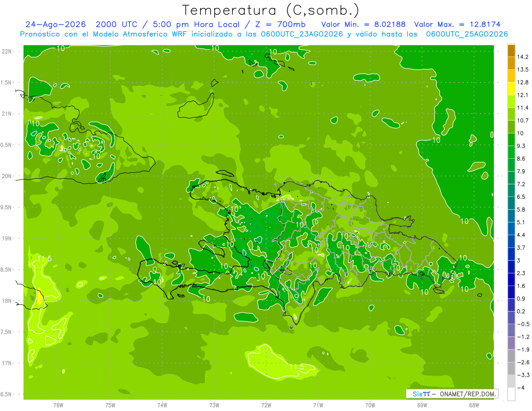Click the "19N" latitude axis label
Image resolution: width=532 pixels, height=411 pixels.
(x=6, y=239)
